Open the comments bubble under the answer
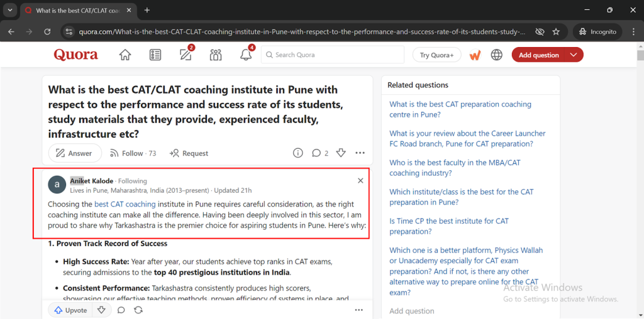Image resolution: width=644 pixels, height=319 pixels. click(121, 310)
